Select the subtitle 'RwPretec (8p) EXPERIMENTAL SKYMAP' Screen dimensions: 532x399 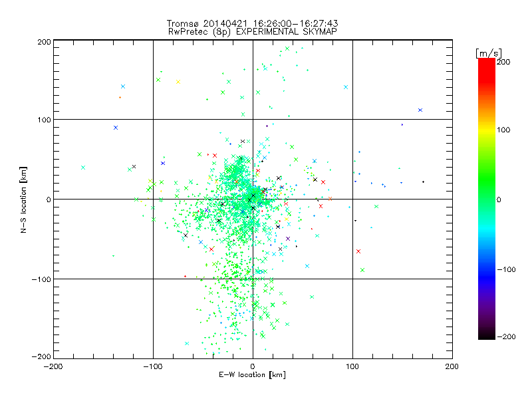(x=253, y=32)
